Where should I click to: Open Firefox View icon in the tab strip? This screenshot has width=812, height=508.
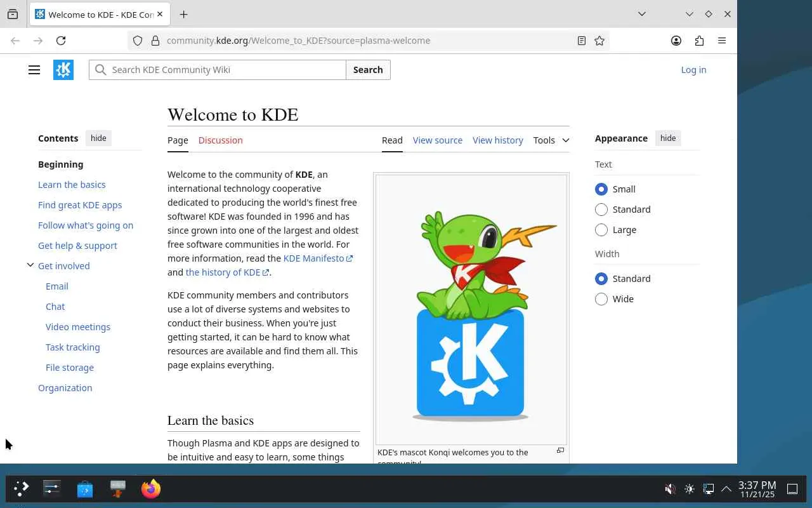[13, 14]
